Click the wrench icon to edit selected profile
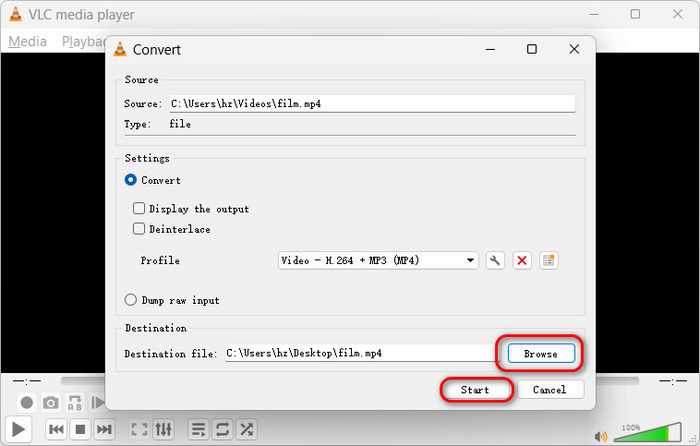700x446 pixels. coord(495,260)
